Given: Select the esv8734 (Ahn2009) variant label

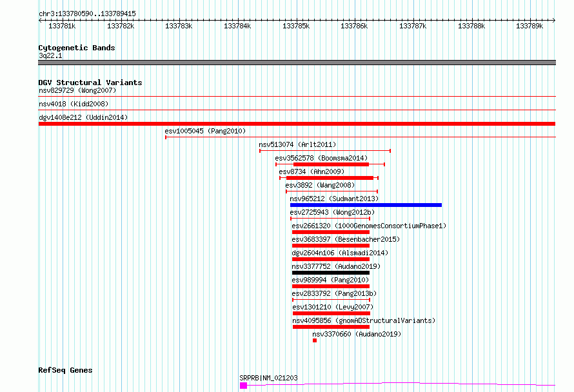Looking at the screenshot, I should tap(312, 171).
